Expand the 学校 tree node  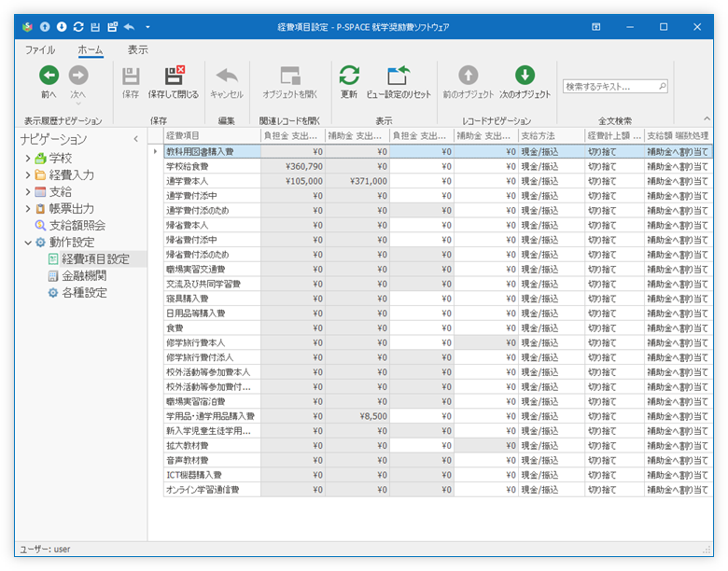click(28, 159)
